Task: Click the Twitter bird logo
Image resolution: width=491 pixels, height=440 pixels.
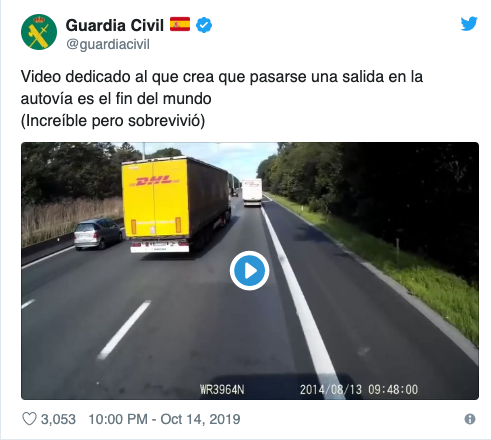Action: coord(469,24)
